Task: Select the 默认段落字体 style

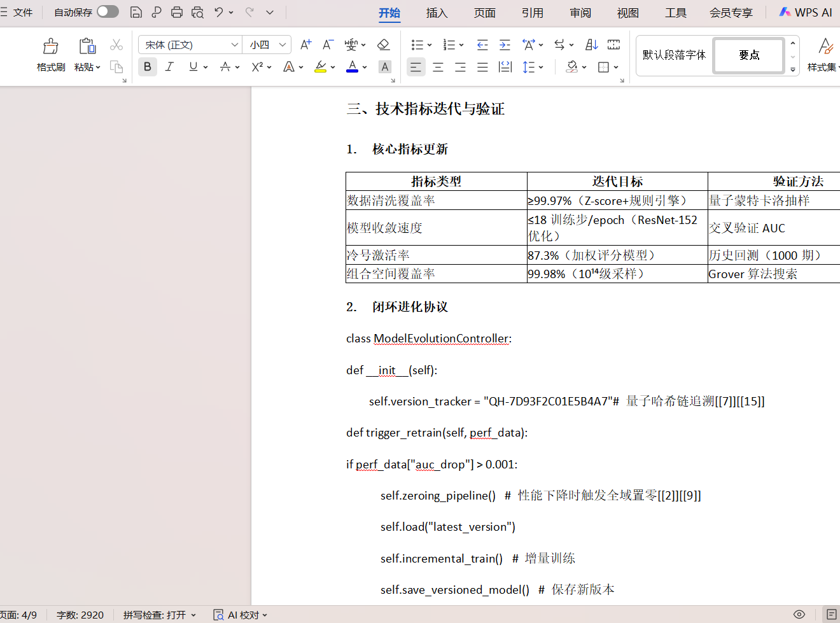Action: tap(674, 55)
